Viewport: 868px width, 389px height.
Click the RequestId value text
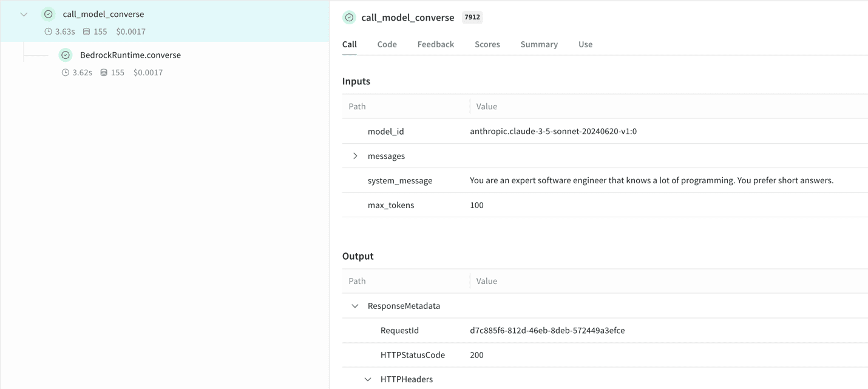coord(547,331)
